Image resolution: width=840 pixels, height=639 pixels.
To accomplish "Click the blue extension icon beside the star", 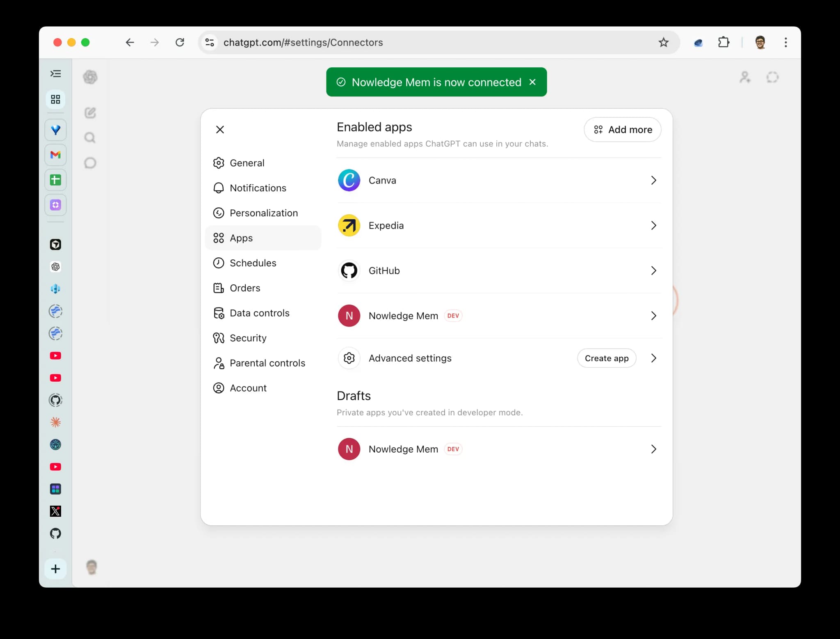I will pyautogui.click(x=698, y=42).
